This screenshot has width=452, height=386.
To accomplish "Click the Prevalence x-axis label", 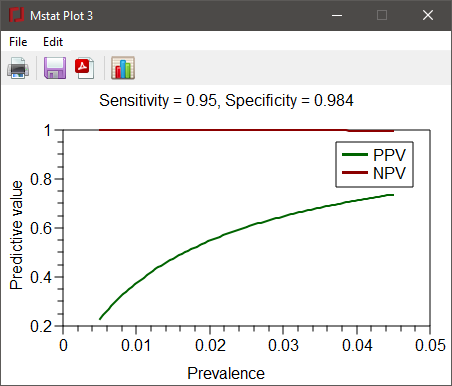I will point(226,373).
